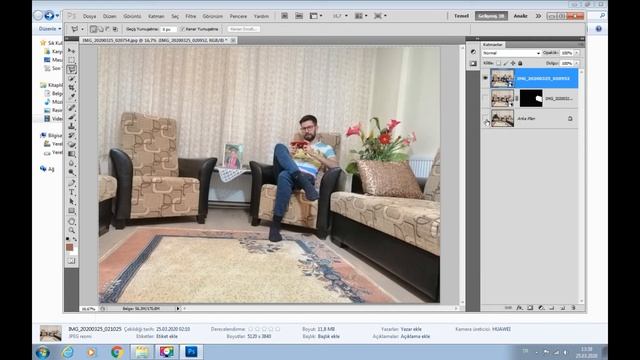This screenshot has height=360, width=640.
Task: Click the add layer mask icon
Action: [530, 308]
